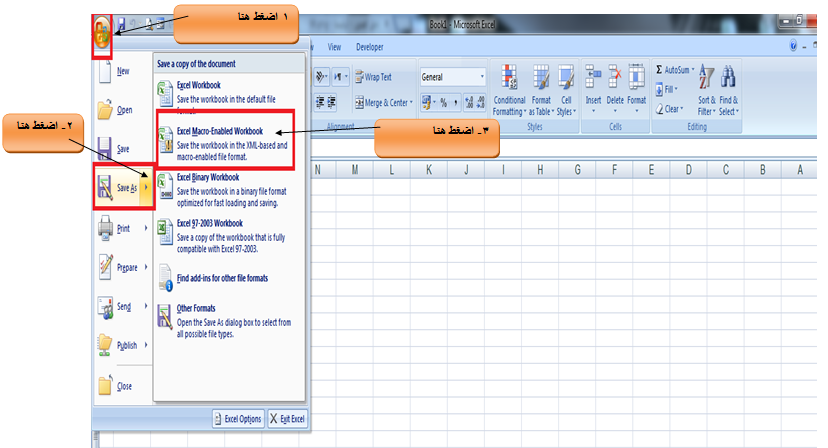This screenshot has height=448, width=828.
Task: Click the Increase Indent icon
Action: click(332, 102)
